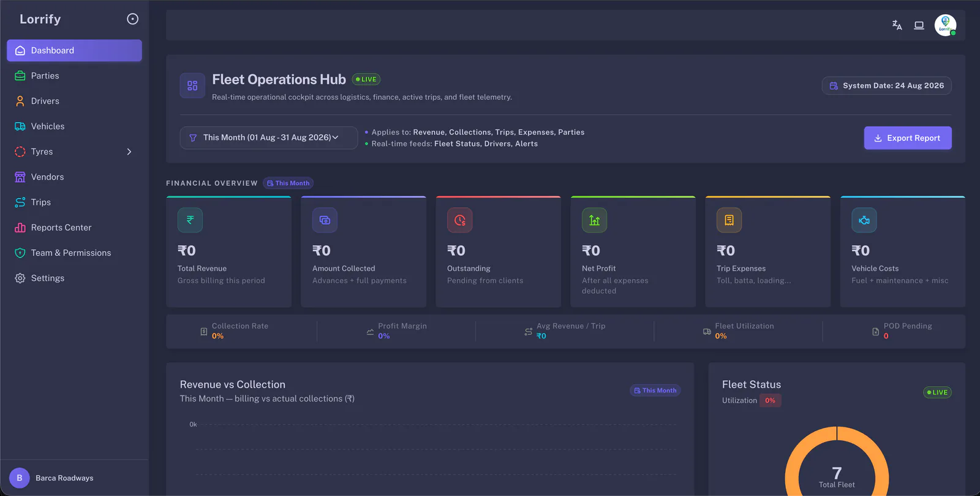Click the Team & Permissions shield icon
This screenshot has height=496, width=980.
click(20, 253)
